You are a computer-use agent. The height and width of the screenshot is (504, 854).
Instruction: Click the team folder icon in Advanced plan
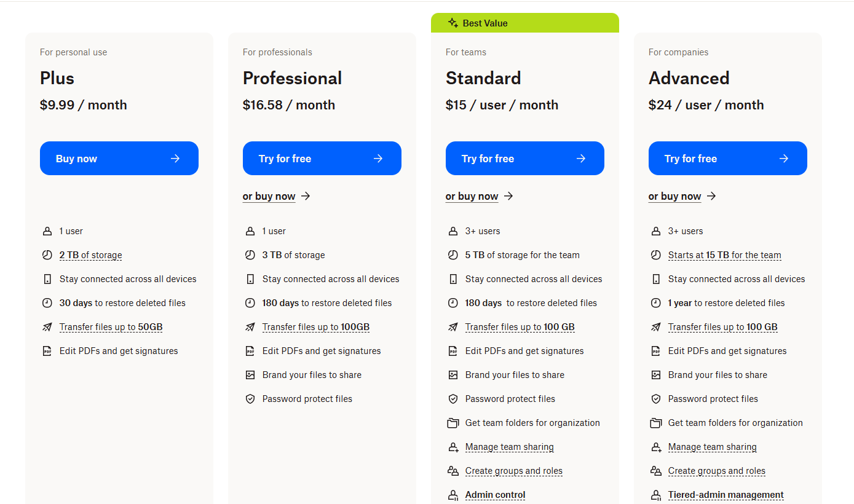(x=656, y=423)
